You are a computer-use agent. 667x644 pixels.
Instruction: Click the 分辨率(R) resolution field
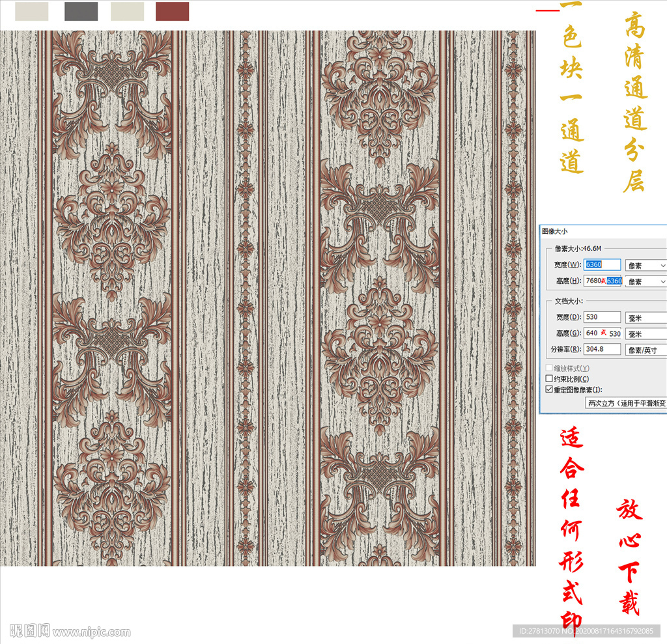pyautogui.click(x=603, y=349)
